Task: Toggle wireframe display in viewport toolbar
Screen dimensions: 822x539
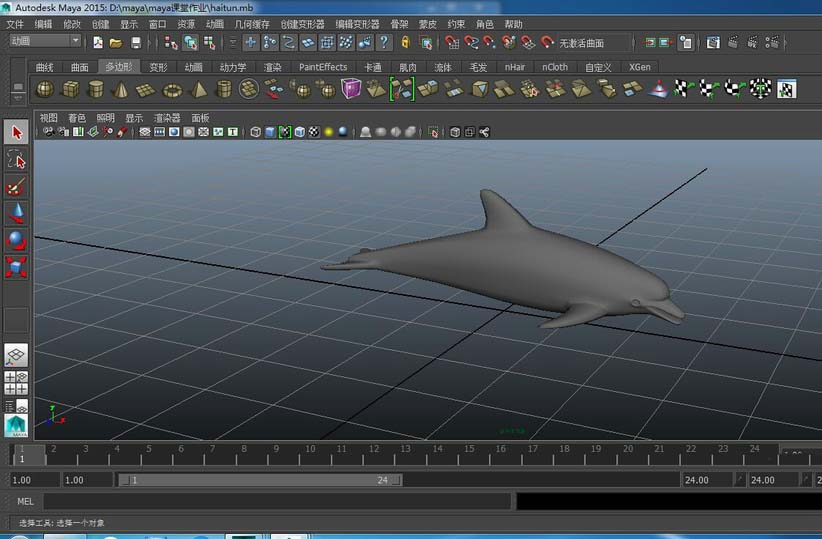Action: (254, 132)
